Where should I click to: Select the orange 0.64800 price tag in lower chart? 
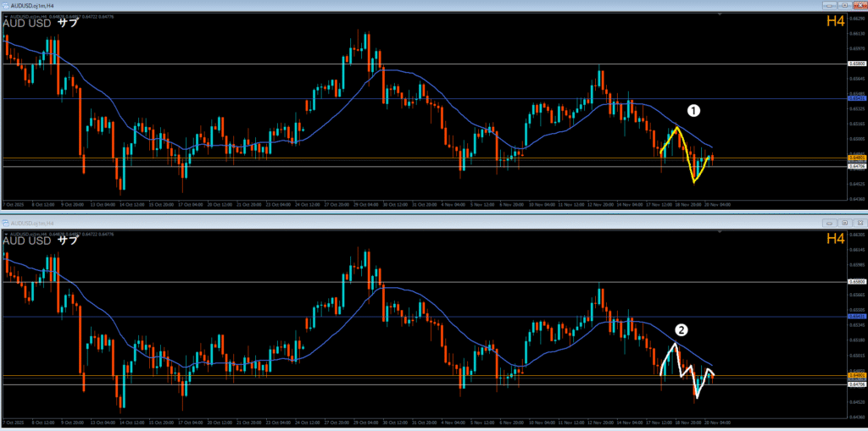pyautogui.click(x=856, y=376)
